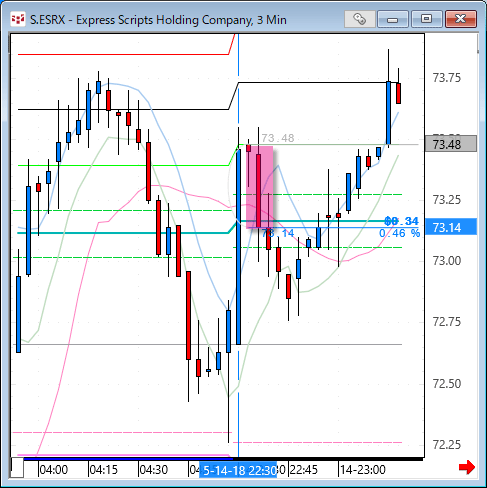Screen dimensions: 487x488
Task: Click the 72.75 price scale label
Action: [x=447, y=322]
